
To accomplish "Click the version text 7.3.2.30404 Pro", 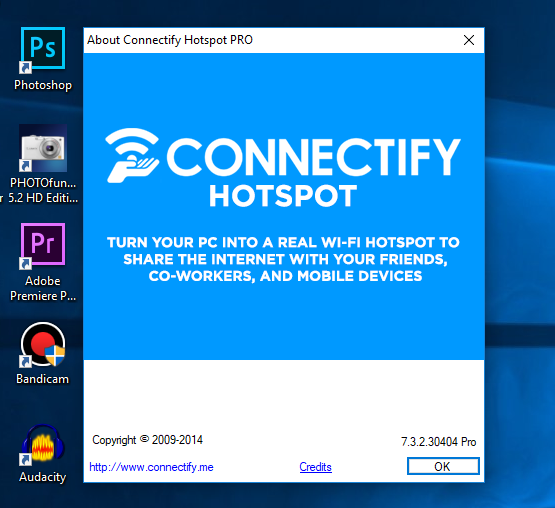I will tap(438, 442).
